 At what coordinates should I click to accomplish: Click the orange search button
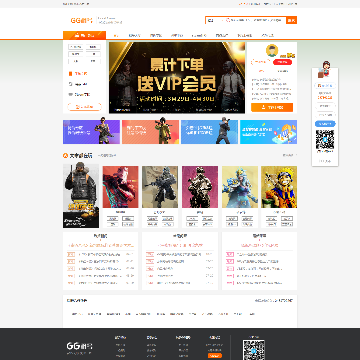292,20
